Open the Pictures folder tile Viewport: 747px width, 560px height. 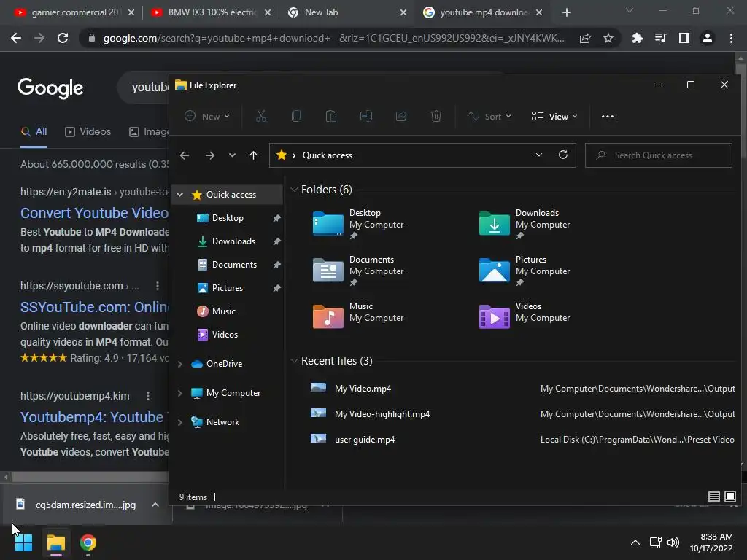click(x=525, y=271)
